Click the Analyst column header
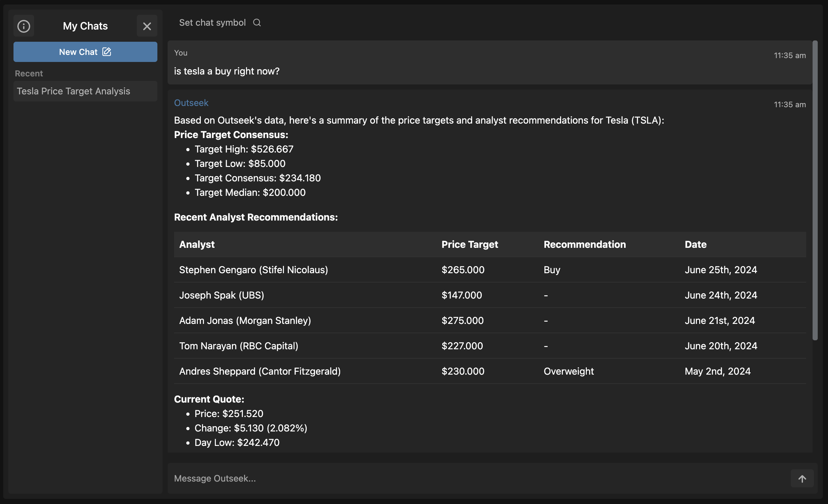Image resolution: width=828 pixels, height=504 pixels. click(197, 244)
